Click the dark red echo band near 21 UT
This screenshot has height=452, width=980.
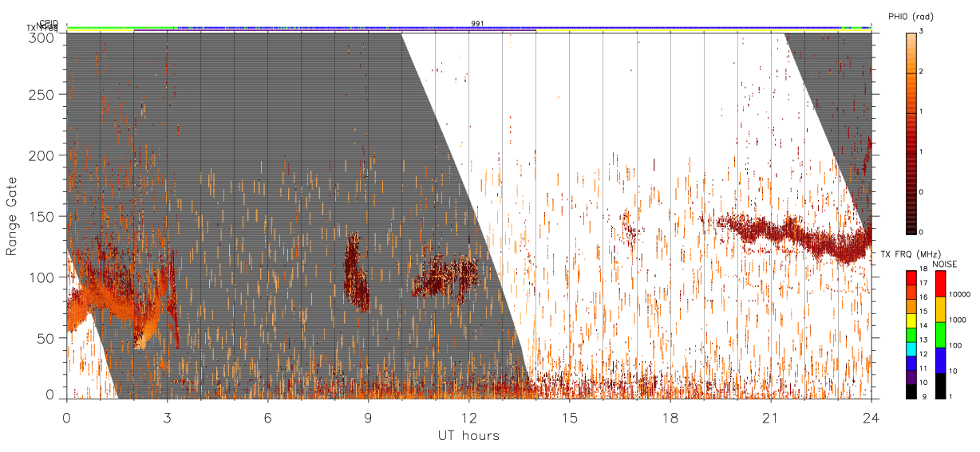click(794, 236)
